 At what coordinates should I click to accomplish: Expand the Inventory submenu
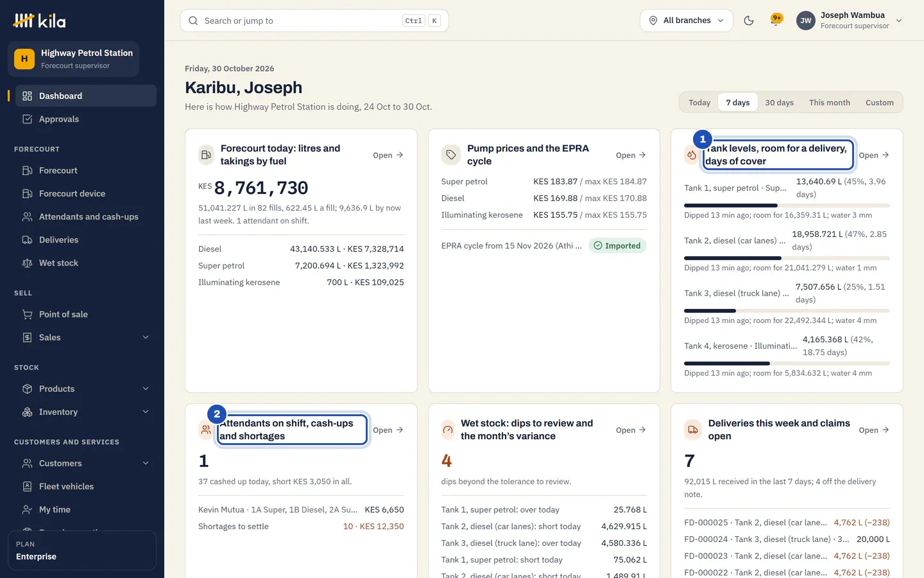pyautogui.click(x=146, y=412)
